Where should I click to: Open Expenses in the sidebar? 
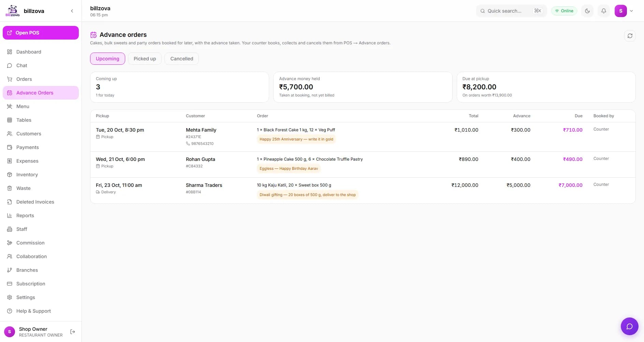coord(41,161)
